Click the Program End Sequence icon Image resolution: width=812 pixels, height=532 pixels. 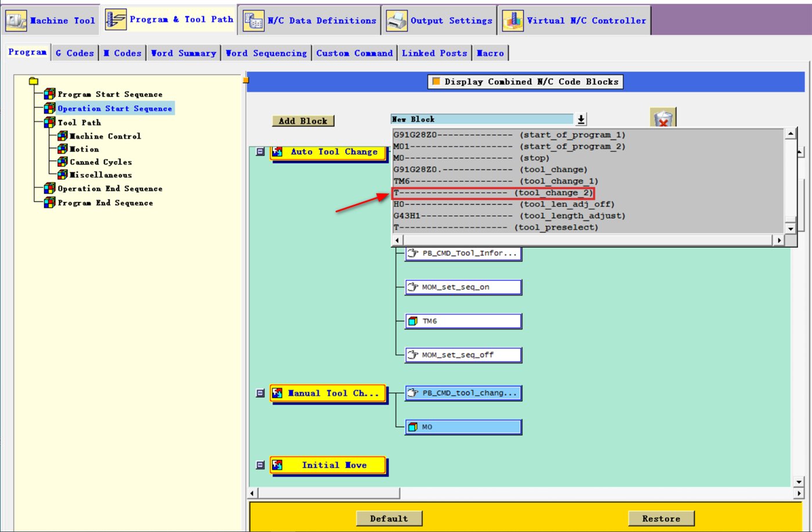point(50,202)
